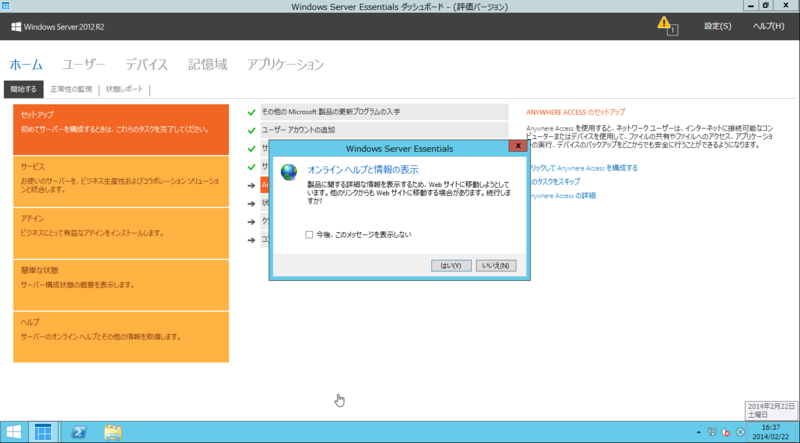
Task: Click the last arrow icon in task list
Action: 251,240
